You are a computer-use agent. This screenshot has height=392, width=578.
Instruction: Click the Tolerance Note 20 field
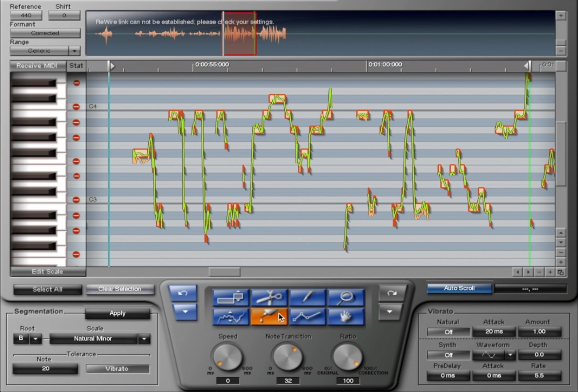click(x=45, y=368)
